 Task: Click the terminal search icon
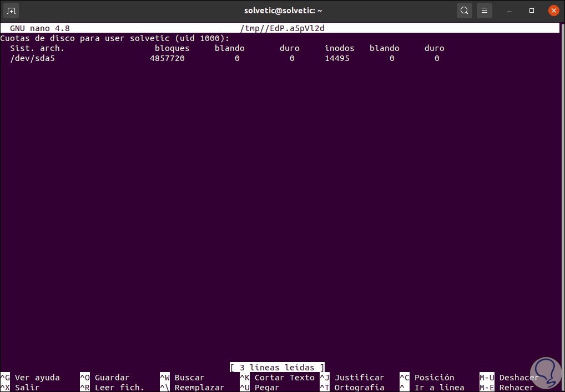[465, 11]
